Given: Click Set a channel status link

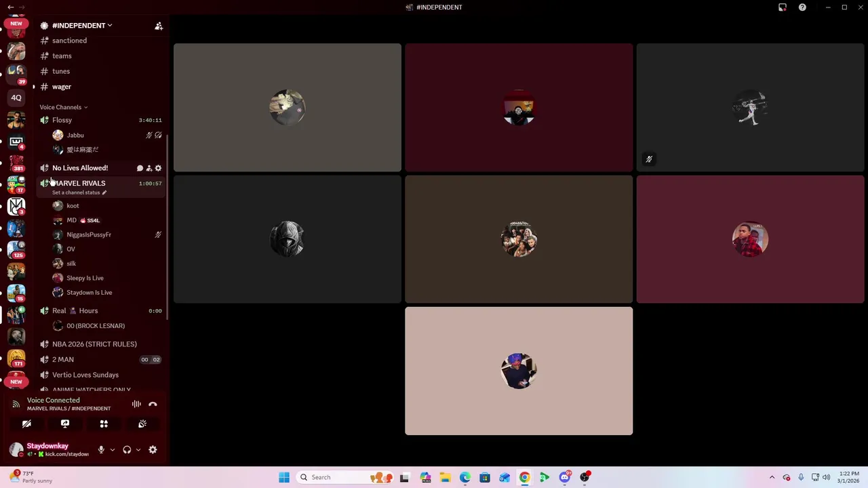Looking at the screenshot, I should coord(79,192).
